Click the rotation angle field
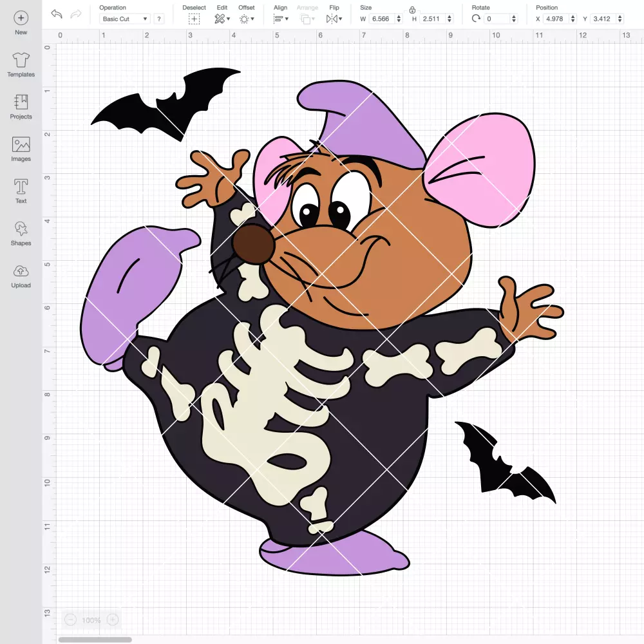 click(x=497, y=19)
